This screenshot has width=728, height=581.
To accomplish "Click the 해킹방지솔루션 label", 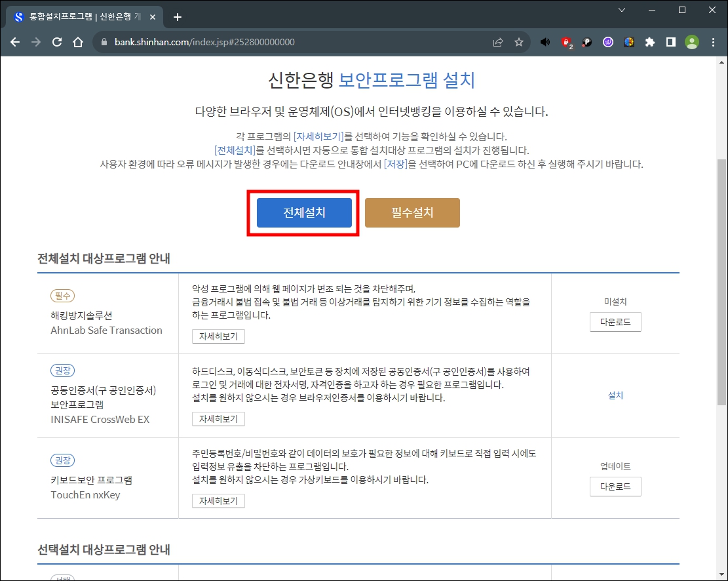I will point(81,315).
